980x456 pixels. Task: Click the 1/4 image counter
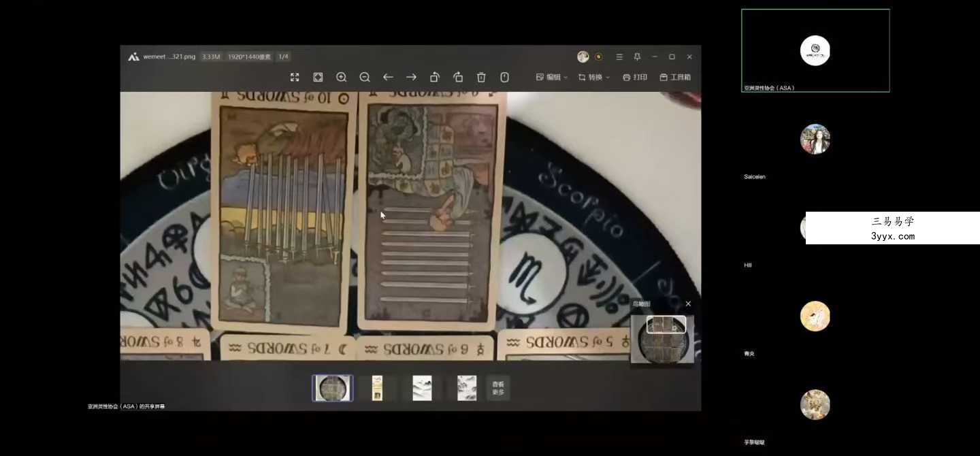point(283,56)
